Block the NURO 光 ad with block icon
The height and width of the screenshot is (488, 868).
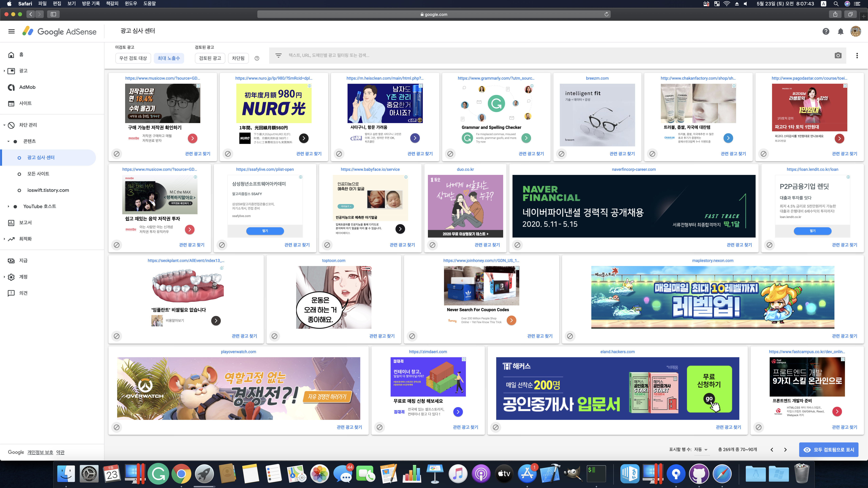pyautogui.click(x=228, y=154)
